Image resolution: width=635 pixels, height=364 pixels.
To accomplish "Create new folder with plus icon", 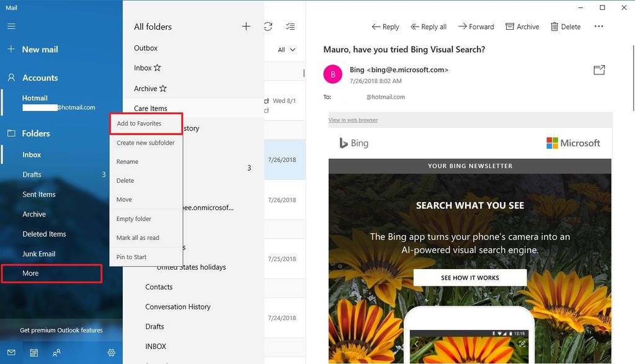I will (246, 26).
